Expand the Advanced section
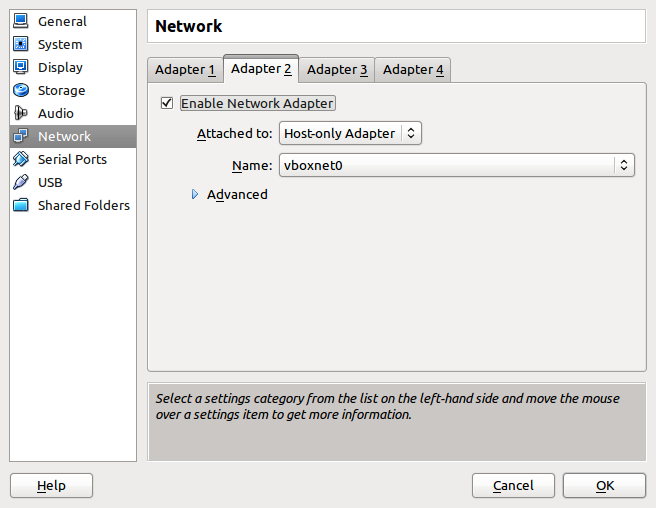Image resolution: width=656 pixels, height=508 pixels. pyautogui.click(x=196, y=195)
